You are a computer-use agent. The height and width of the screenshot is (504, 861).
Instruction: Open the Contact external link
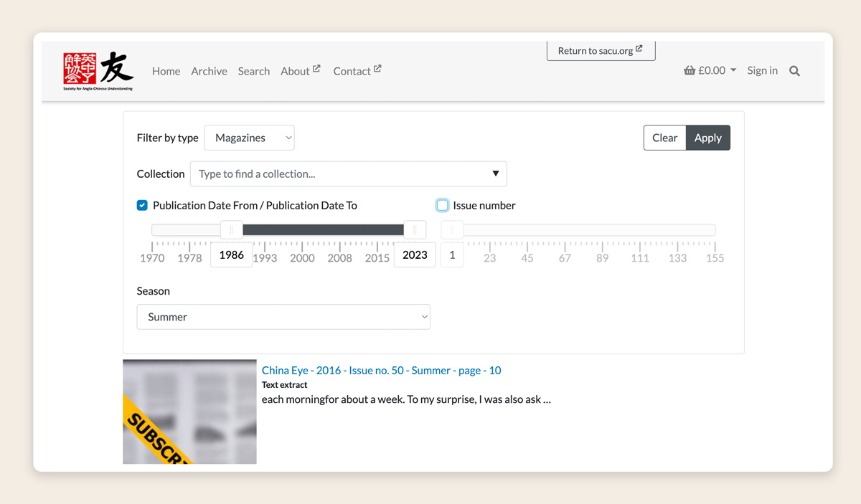click(357, 71)
